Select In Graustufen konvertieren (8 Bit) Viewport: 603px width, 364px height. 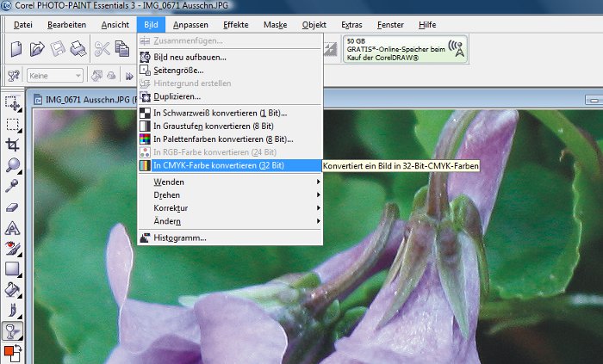pyautogui.click(x=230, y=126)
